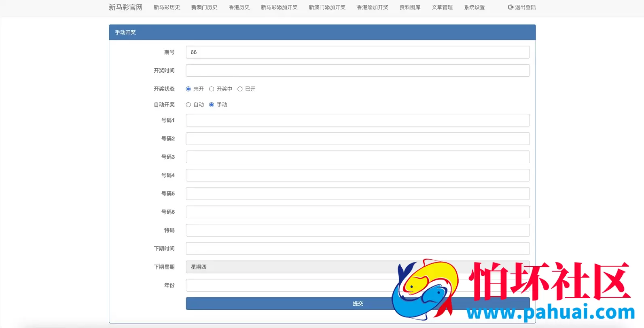The image size is (644, 328).
Task: Click the 号码5 input field
Action: click(358, 193)
